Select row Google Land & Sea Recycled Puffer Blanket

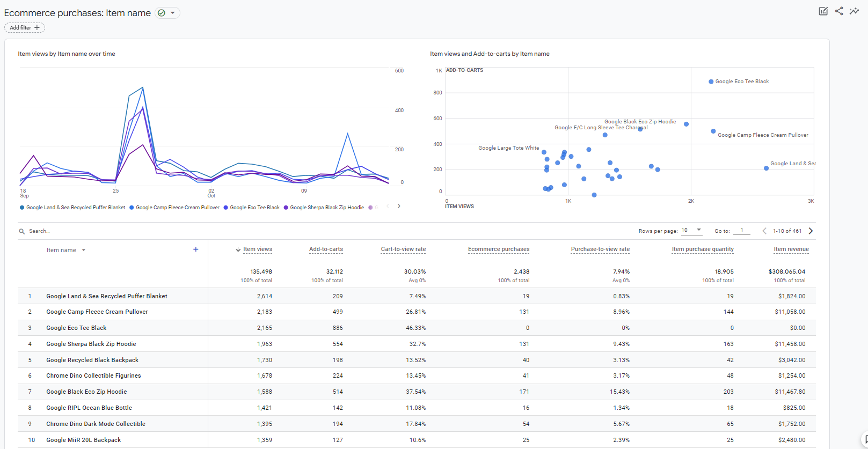click(417, 296)
